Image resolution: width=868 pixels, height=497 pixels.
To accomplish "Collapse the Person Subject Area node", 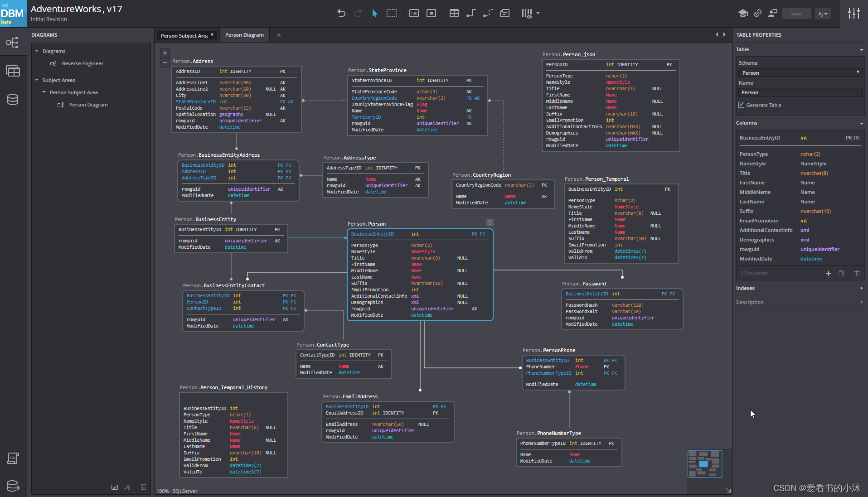I will tap(44, 92).
